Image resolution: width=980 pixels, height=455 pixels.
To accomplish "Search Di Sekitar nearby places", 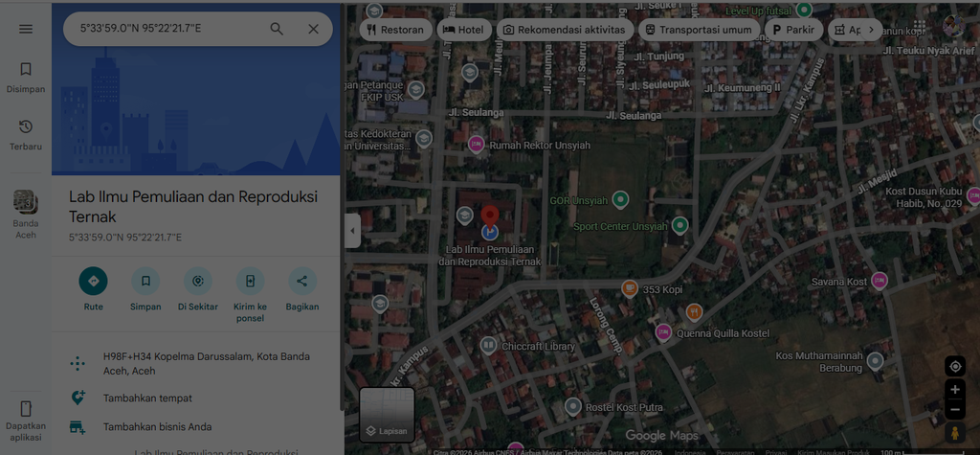I will [197, 289].
